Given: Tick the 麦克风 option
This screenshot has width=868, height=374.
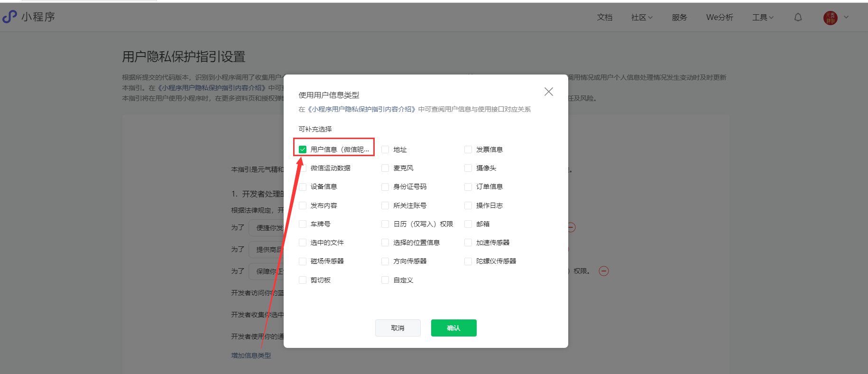Looking at the screenshot, I should tap(385, 168).
